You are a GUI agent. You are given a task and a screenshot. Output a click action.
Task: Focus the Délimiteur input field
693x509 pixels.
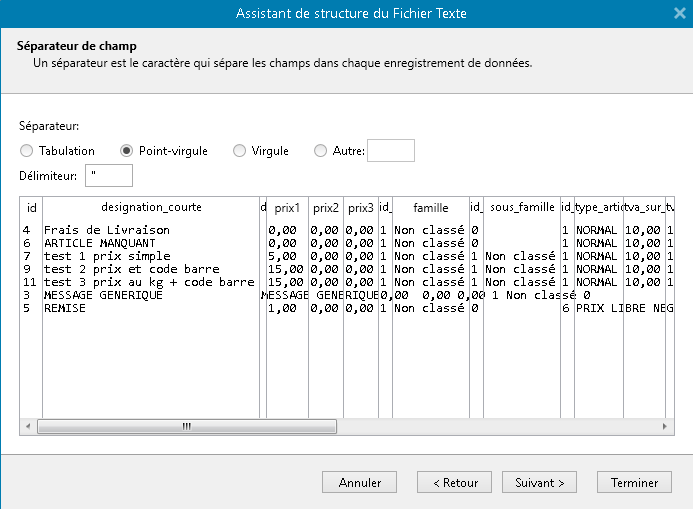(109, 176)
